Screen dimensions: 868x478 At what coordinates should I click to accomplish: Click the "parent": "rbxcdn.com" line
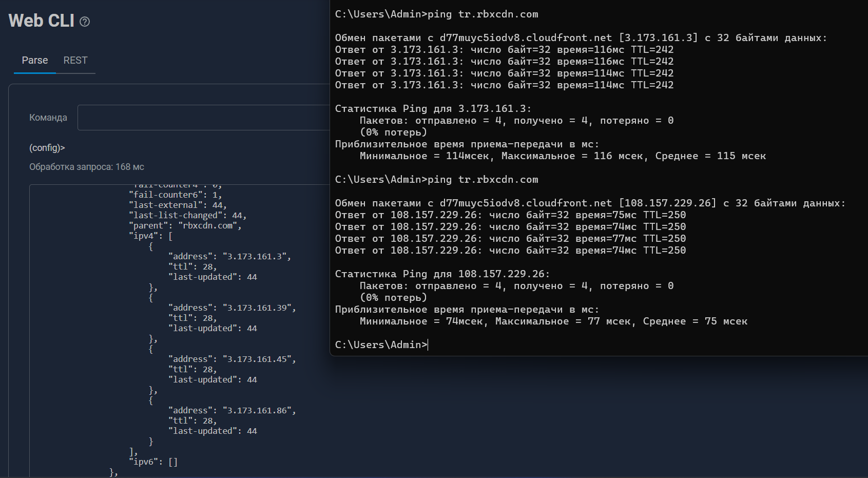[x=185, y=226]
